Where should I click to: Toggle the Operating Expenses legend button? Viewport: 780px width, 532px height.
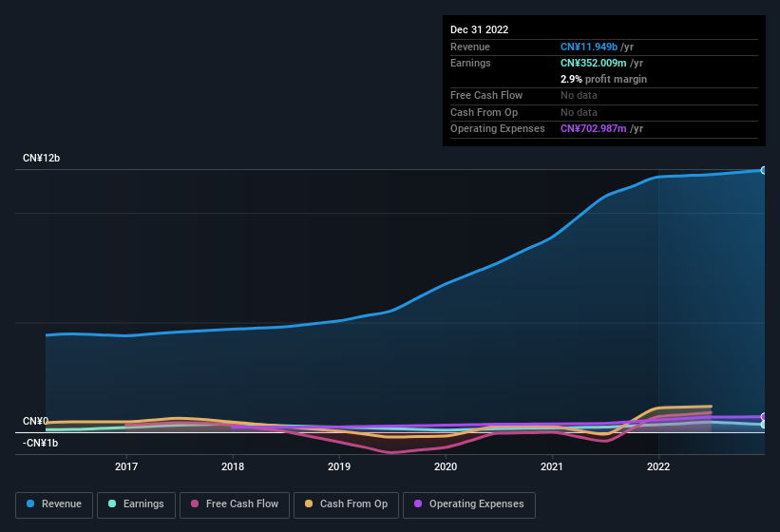click(469, 504)
